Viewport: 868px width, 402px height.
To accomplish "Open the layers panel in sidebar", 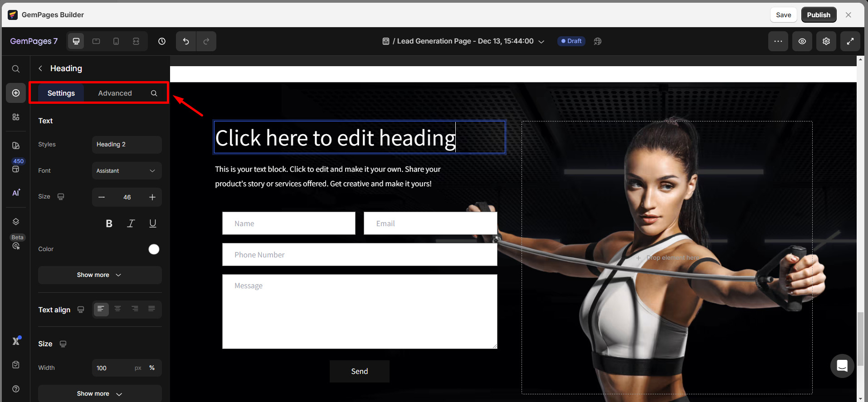I will pyautogui.click(x=16, y=222).
